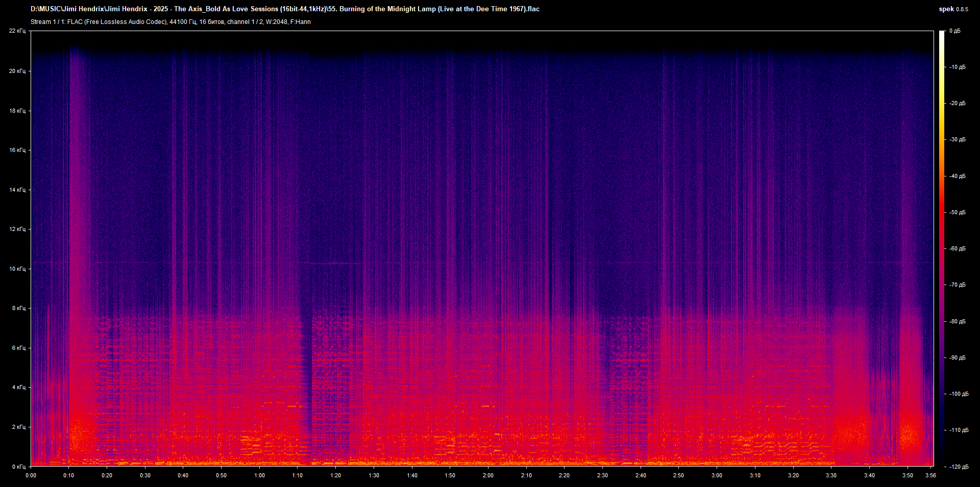Click the 0 кГц frequency axis label
980x487 pixels.
18,467
